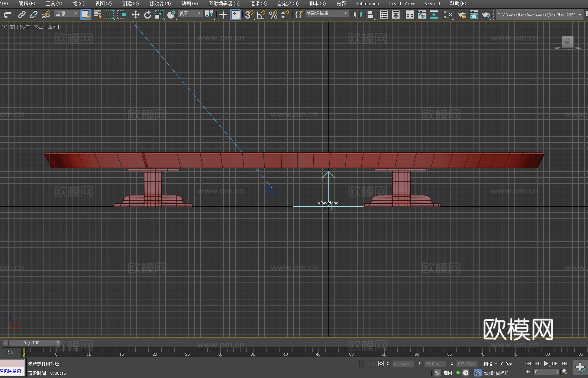Open the Arnold menu
The height and width of the screenshot is (378, 588).
point(432,3)
